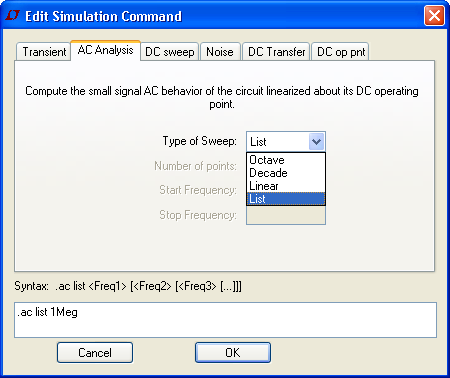The width and height of the screenshot is (450, 378).
Task: Click the .ac list 1Meg command text box
Action: click(x=225, y=320)
